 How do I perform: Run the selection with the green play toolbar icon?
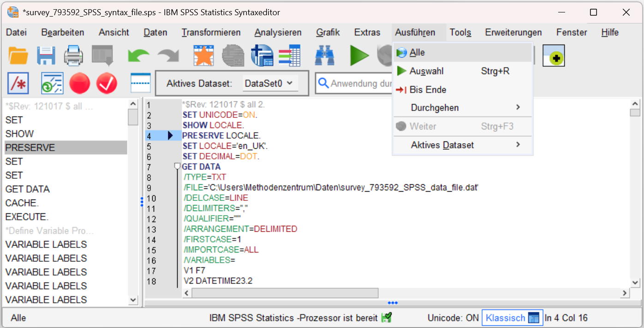point(359,56)
